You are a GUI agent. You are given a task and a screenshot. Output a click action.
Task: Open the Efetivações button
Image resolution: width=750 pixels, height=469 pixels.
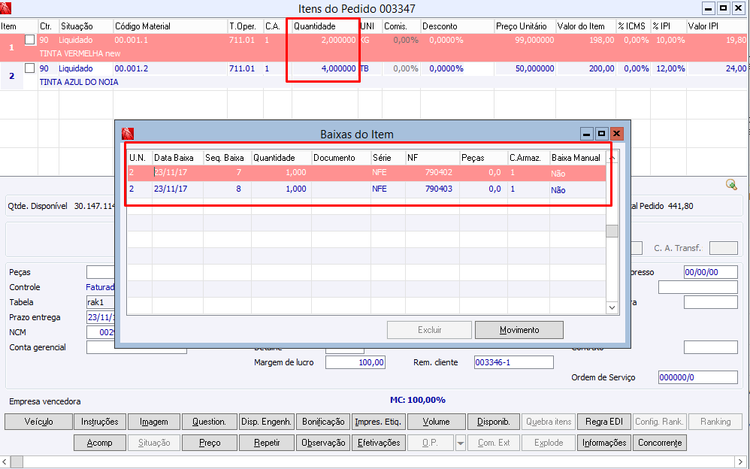point(378,443)
